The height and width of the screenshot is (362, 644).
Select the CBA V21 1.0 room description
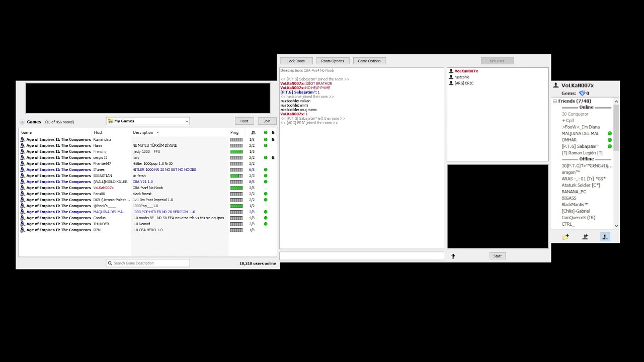(x=143, y=182)
